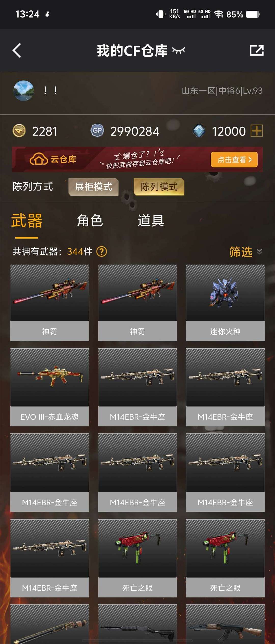Image resolution: width=275 pixels, height=644 pixels.
Task: Tap the back arrow icon
Action: (17, 50)
